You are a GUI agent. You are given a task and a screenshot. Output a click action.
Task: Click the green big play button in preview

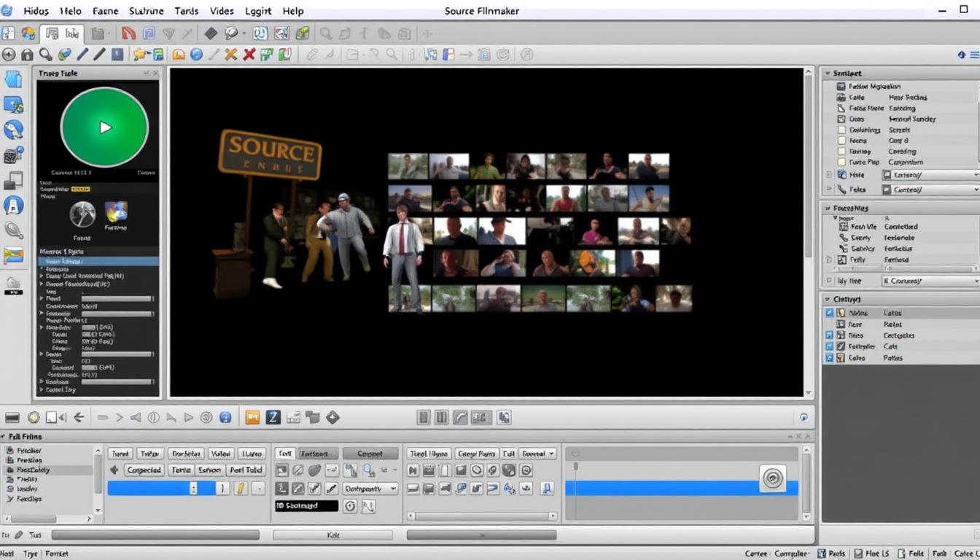tap(105, 127)
